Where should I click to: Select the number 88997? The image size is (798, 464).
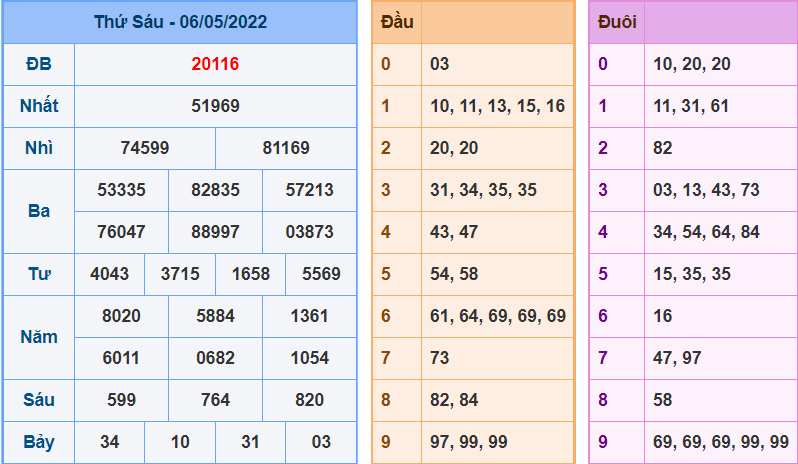(x=215, y=232)
